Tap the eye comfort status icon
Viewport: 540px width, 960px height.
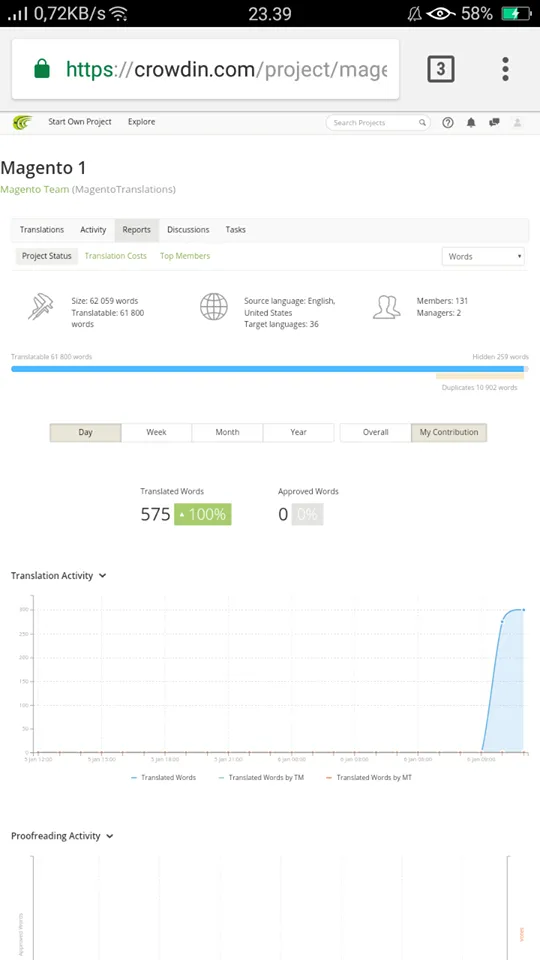coord(442,13)
